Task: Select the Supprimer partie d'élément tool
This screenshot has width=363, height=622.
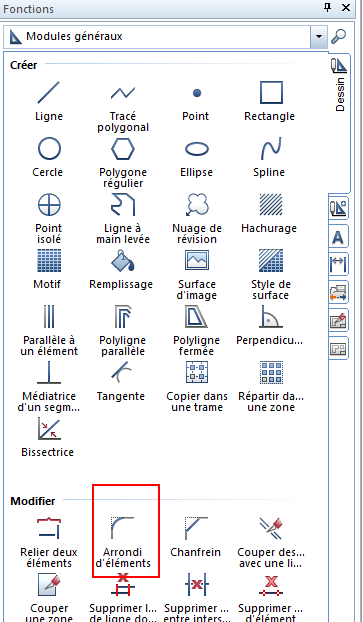Action: (x=271, y=597)
